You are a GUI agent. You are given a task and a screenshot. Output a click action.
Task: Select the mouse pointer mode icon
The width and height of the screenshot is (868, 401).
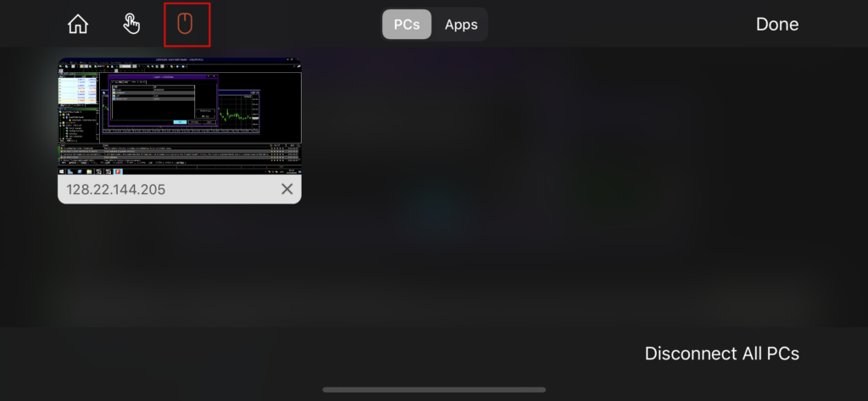(186, 25)
